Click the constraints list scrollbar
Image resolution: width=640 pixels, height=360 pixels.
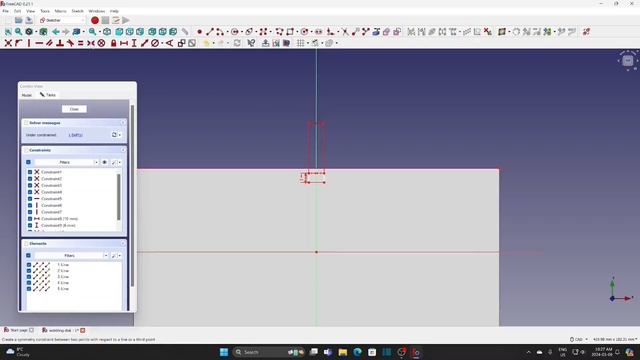click(x=119, y=197)
